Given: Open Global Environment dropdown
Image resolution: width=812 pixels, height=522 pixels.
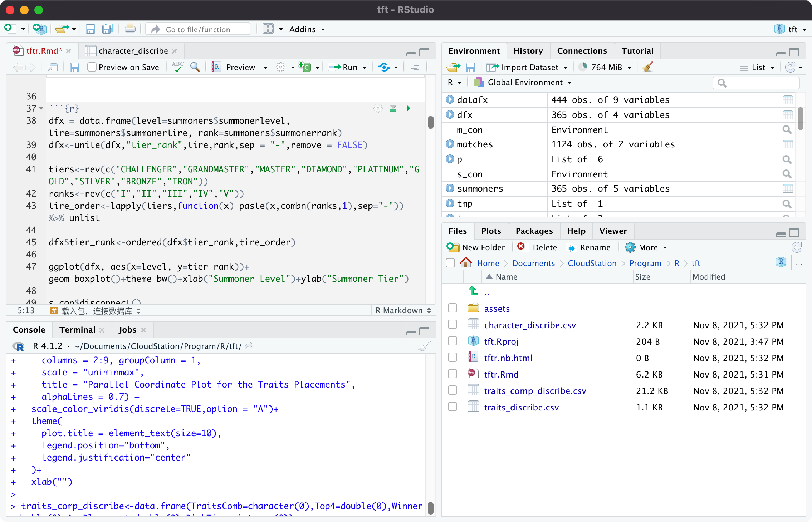Looking at the screenshot, I should [x=523, y=83].
